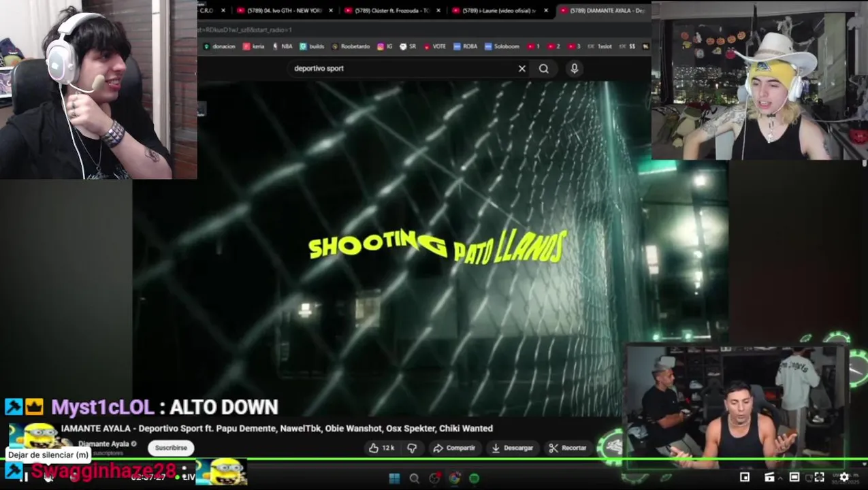Start voice search with microphone icon
The image size is (868, 490).
(575, 69)
